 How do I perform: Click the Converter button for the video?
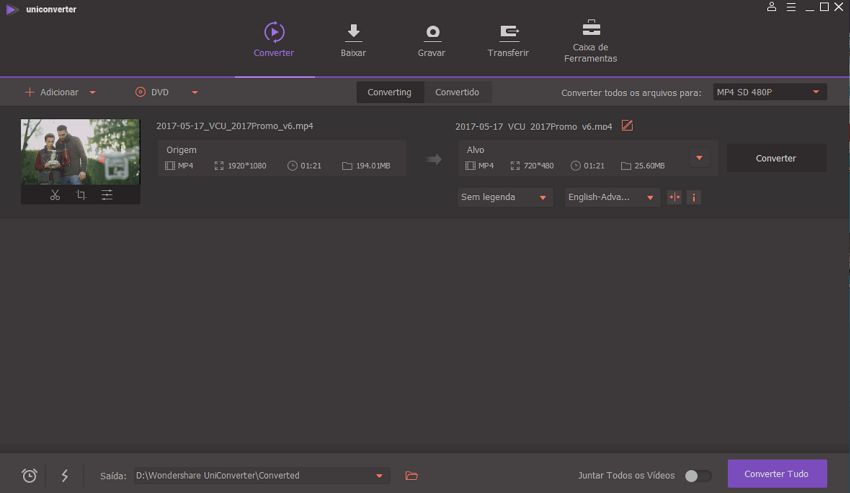(776, 158)
